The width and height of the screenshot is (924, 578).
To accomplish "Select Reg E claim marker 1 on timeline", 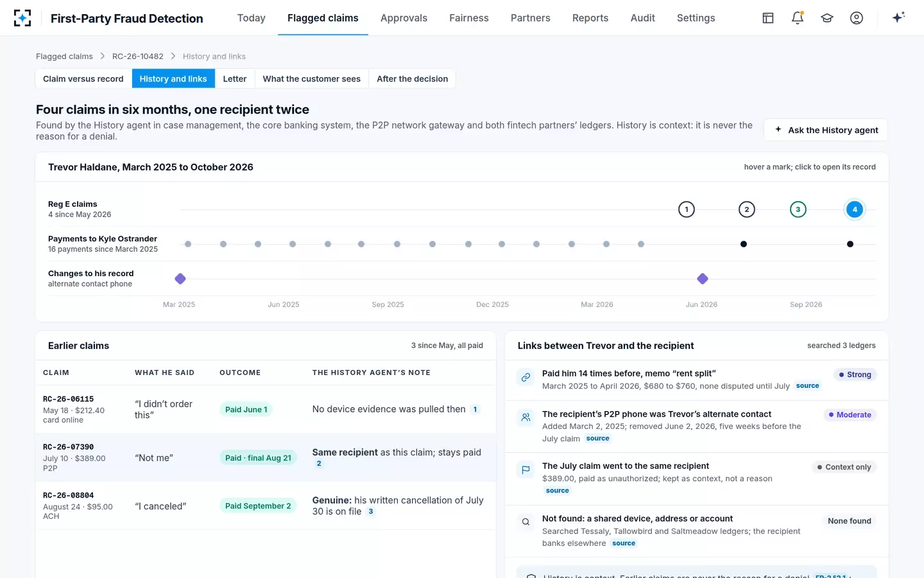I will pyautogui.click(x=687, y=209).
